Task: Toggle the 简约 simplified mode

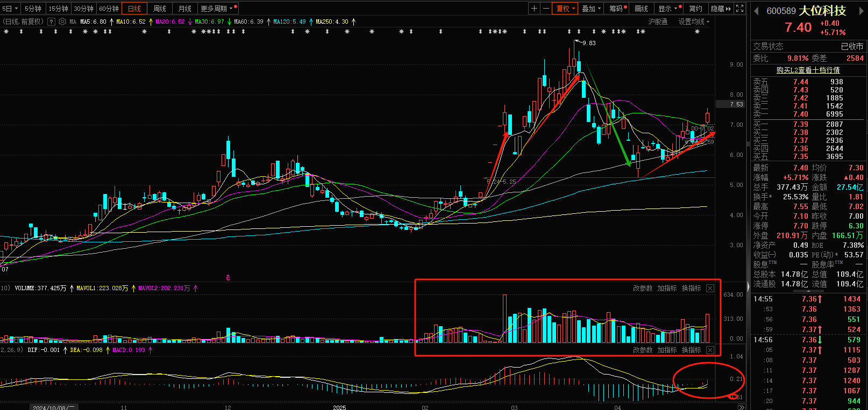Action: (x=696, y=9)
